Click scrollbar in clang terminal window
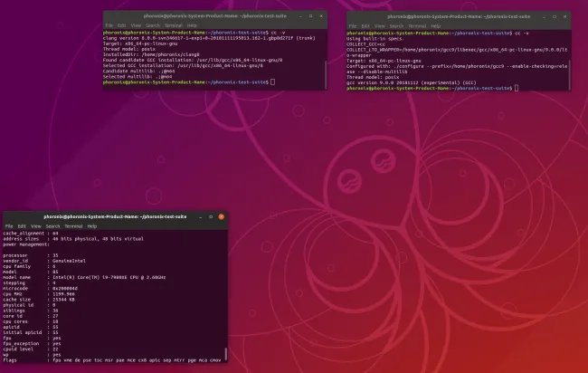The width and height of the screenshot is (588, 373). (x=326, y=74)
